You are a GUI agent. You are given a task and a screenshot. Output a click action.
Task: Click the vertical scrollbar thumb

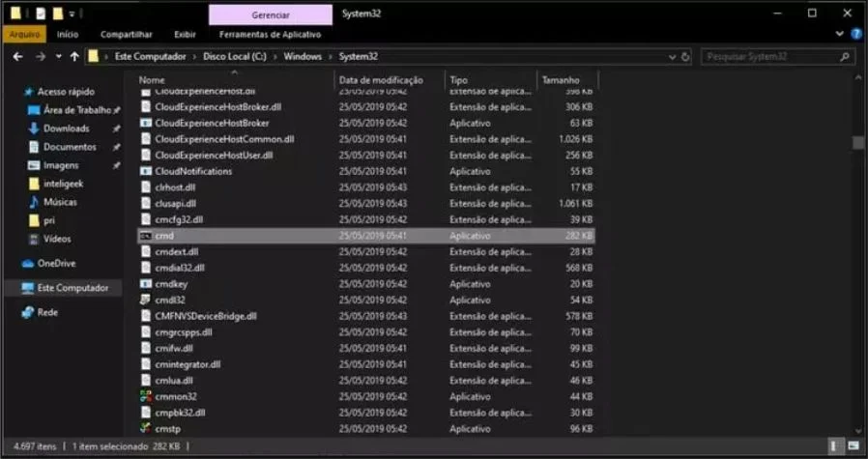(858, 143)
